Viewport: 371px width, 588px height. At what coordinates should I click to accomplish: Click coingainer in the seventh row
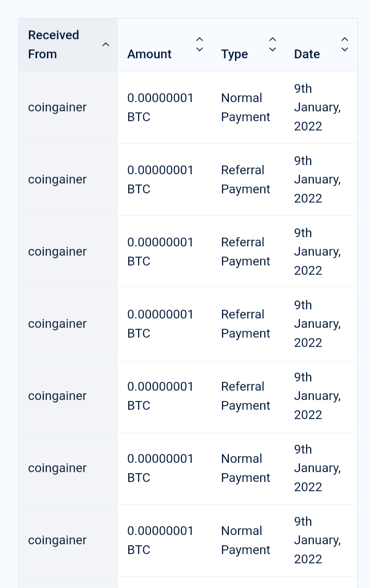tap(57, 541)
